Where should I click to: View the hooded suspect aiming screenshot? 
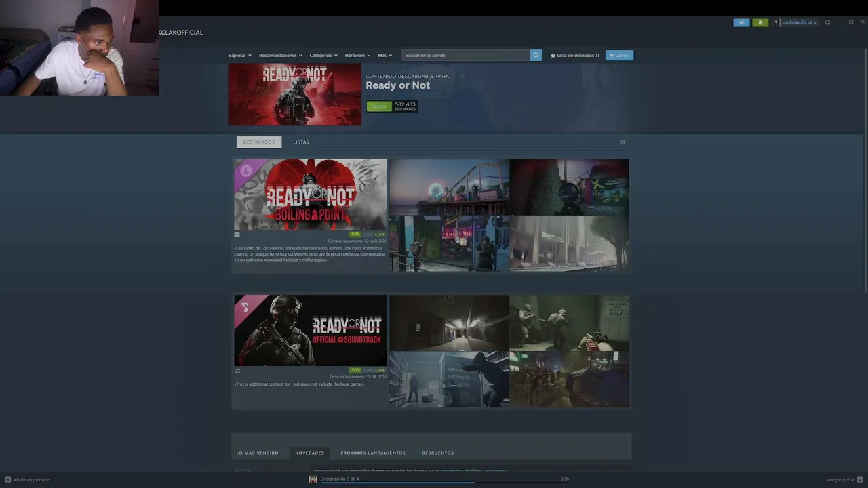coord(449,380)
